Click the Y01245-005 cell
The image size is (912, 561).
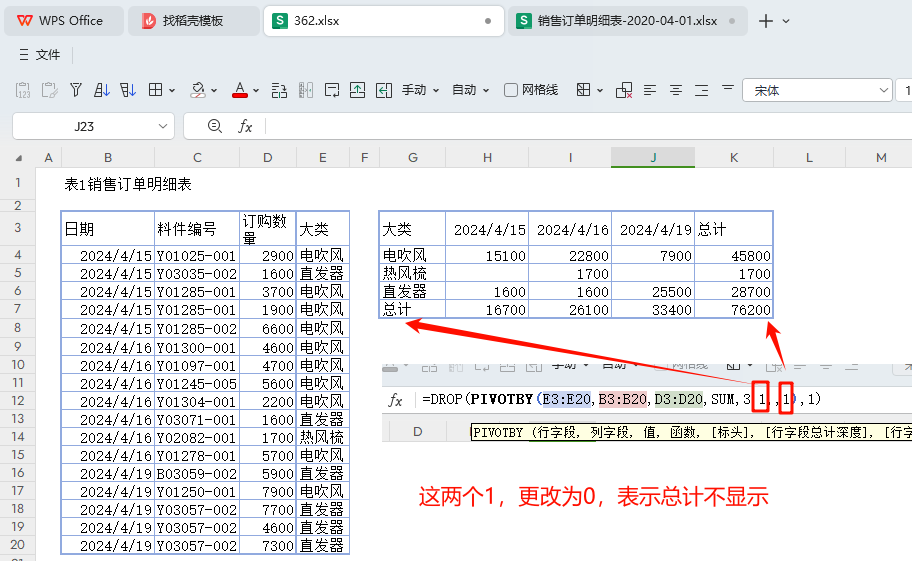click(197, 383)
